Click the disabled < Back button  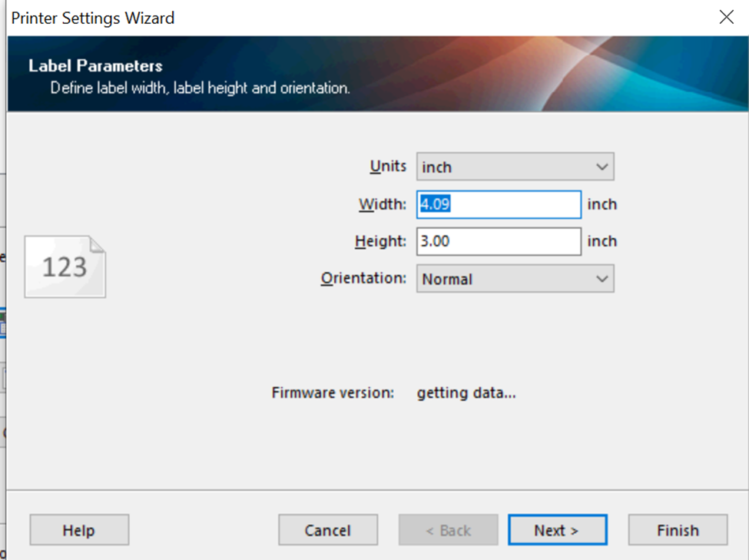point(448,530)
